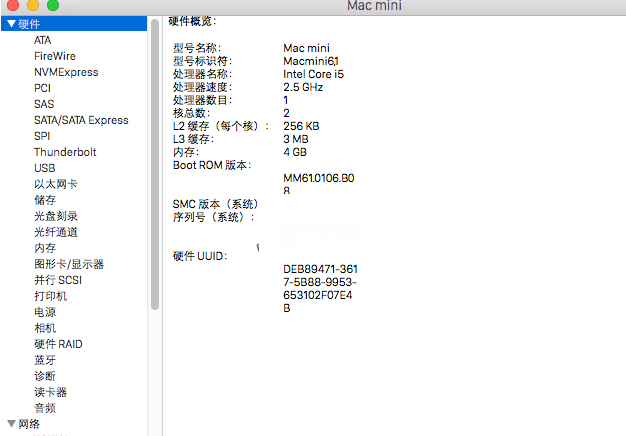Select ATA in the sidebar
The height and width of the screenshot is (436, 626).
coord(42,40)
